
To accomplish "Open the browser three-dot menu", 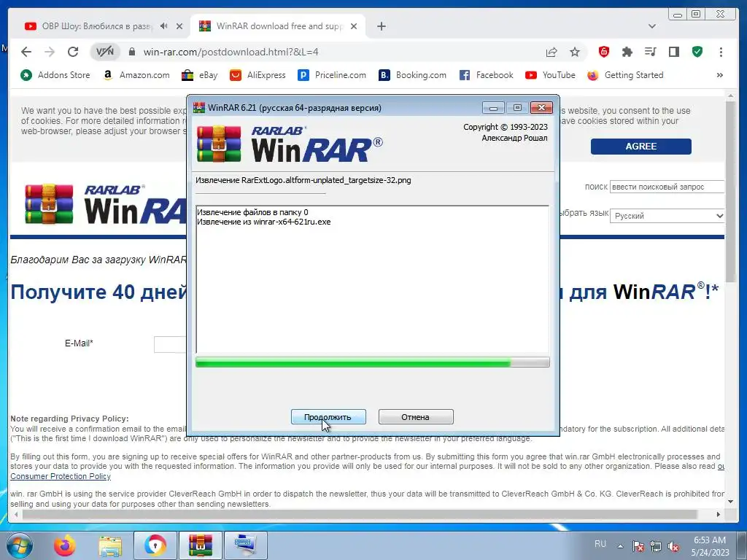I will 721,52.
